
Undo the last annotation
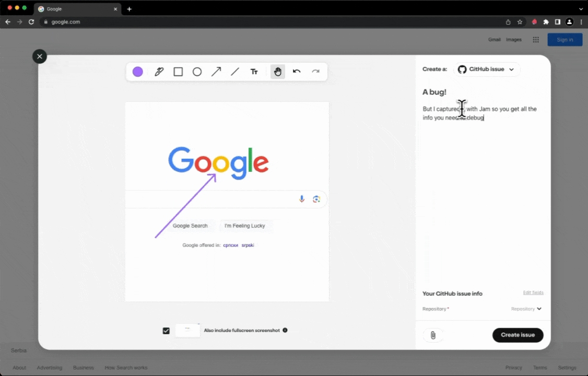pos(297,72)
